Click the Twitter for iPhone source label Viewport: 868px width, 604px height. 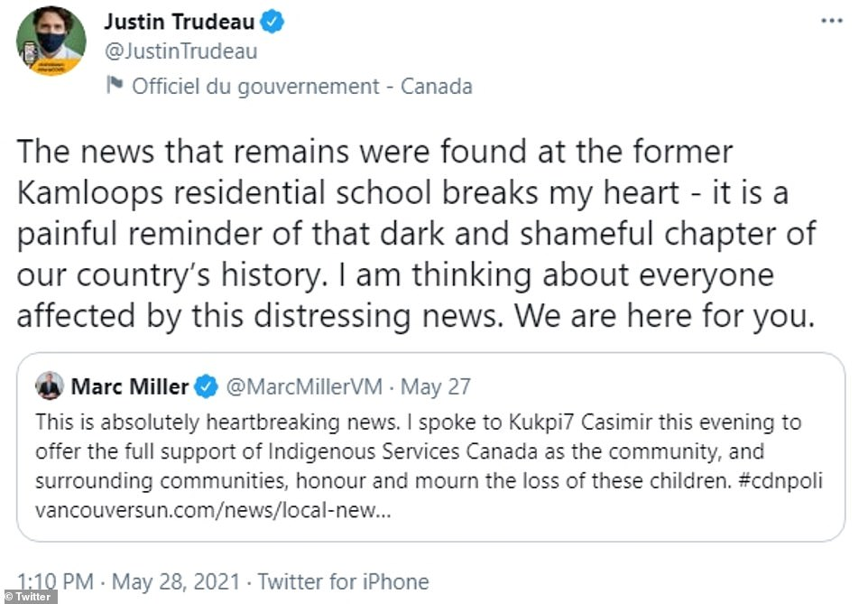(x=344, y=581)
